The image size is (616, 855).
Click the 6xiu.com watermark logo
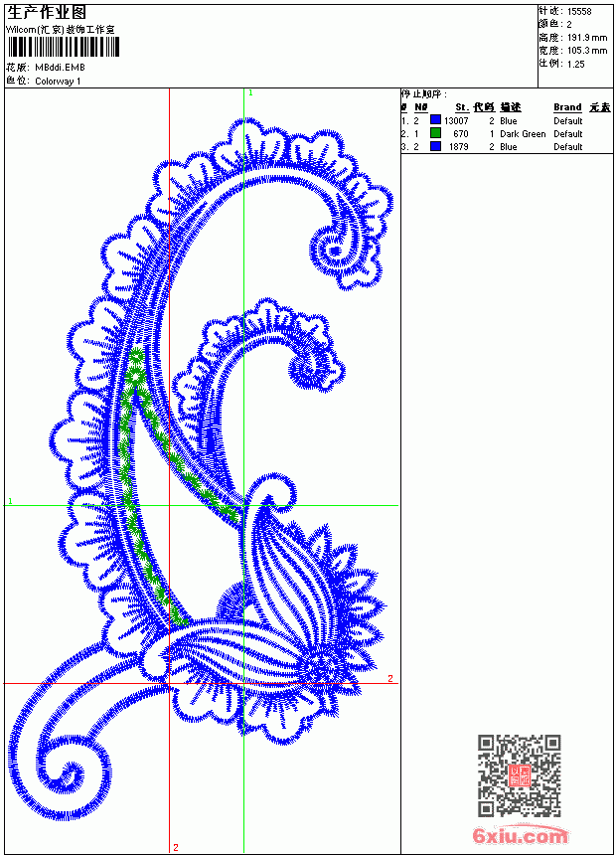click(520, 834)
